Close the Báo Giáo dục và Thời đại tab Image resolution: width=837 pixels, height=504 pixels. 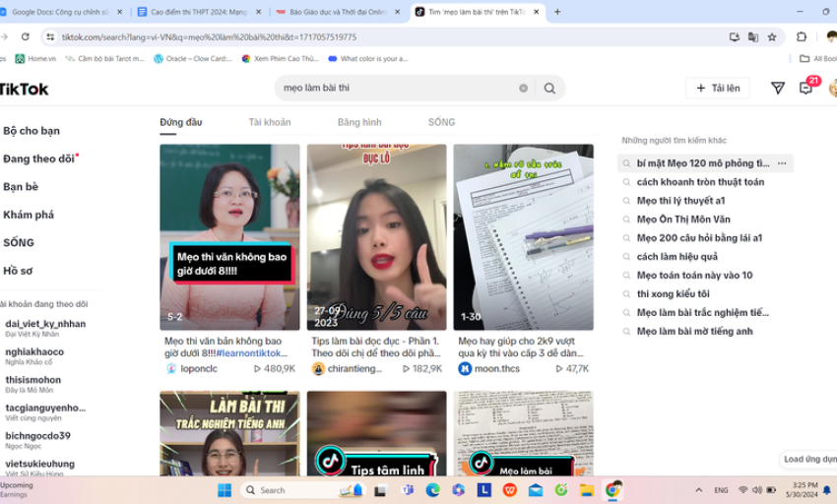click(x=398, y=12)
